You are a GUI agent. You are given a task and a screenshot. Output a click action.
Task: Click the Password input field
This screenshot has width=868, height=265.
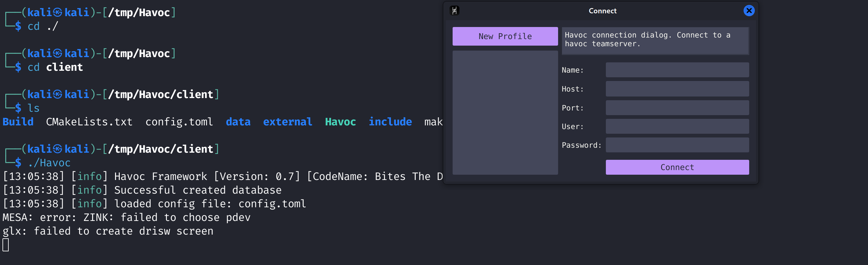pos(677,145)
